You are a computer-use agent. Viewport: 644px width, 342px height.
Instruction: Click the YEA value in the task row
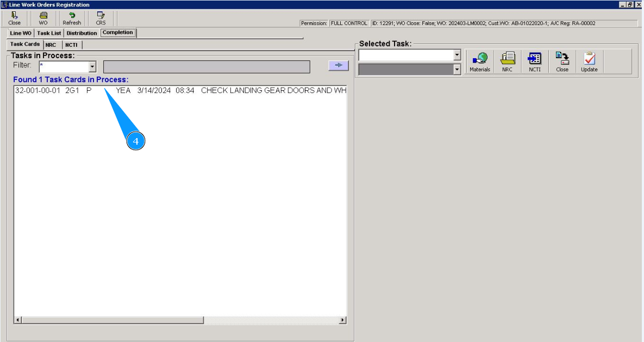123,90
